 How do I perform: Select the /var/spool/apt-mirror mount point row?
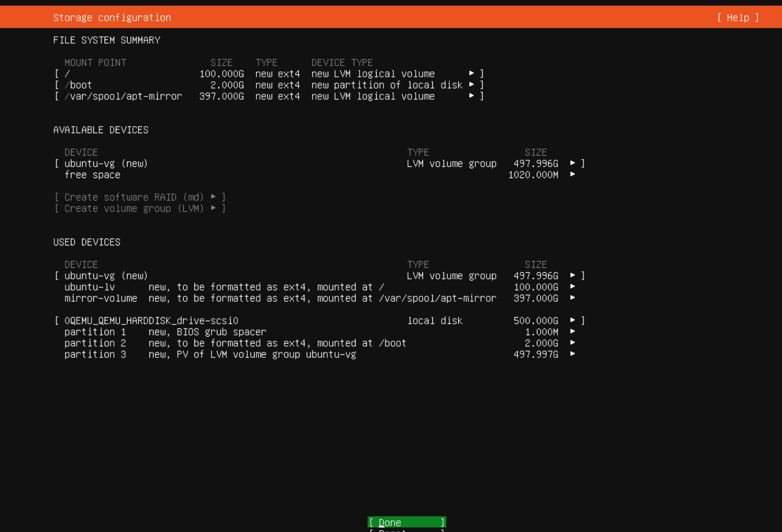(x=269, y=96)
